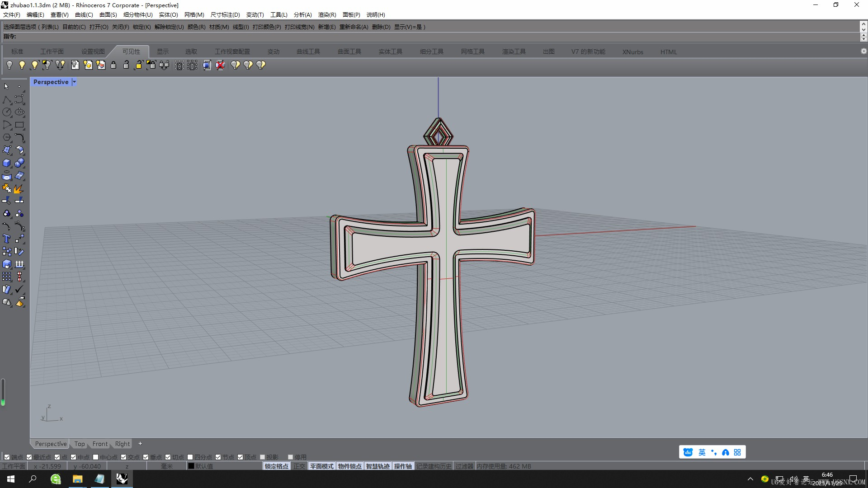Click the red X clipping plane icon
The image size is (868, 488).
pyautogui.click(x=220, y=65)
